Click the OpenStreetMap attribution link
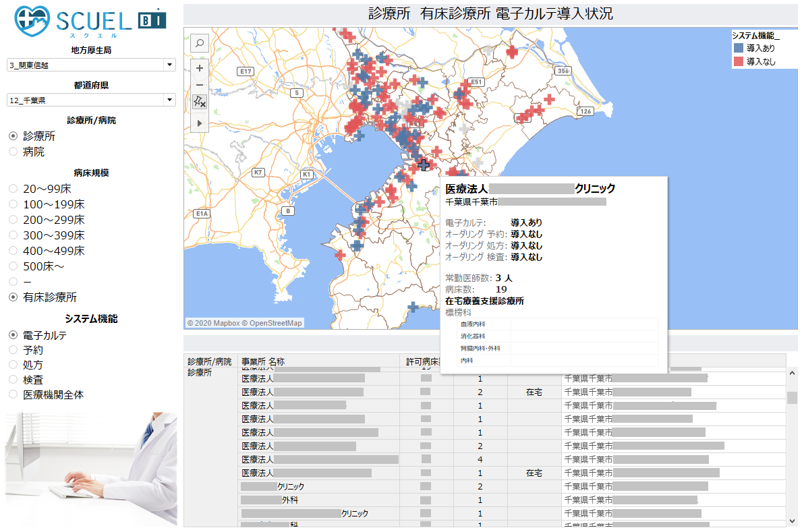This screenshot has width=802, height=532. click(276, 323)
